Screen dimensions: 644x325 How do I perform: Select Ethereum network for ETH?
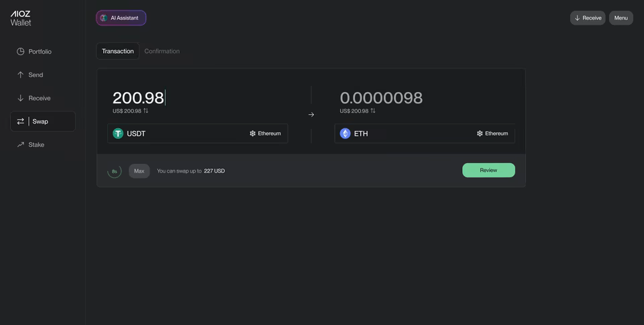492,134
